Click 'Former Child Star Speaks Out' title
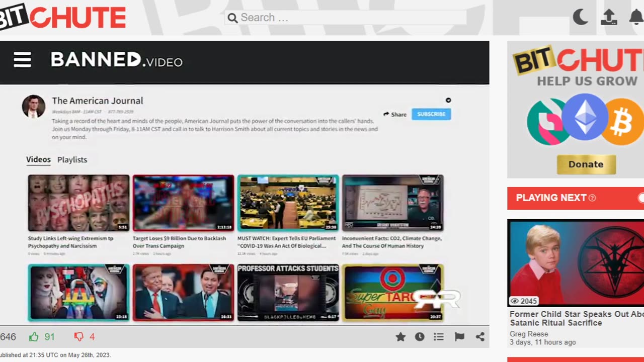This screenshot has height=362, width=644. (x=577, y=318)
